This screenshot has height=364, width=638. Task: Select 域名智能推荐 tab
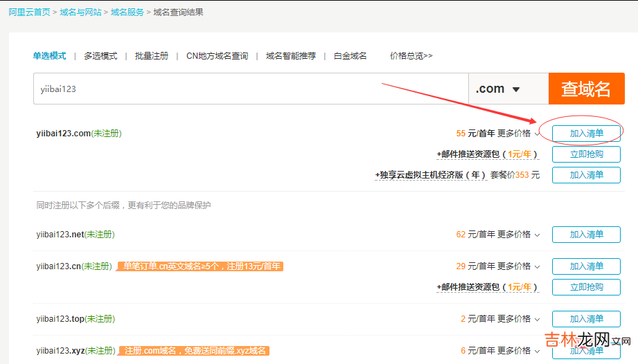tap(290, 56)
